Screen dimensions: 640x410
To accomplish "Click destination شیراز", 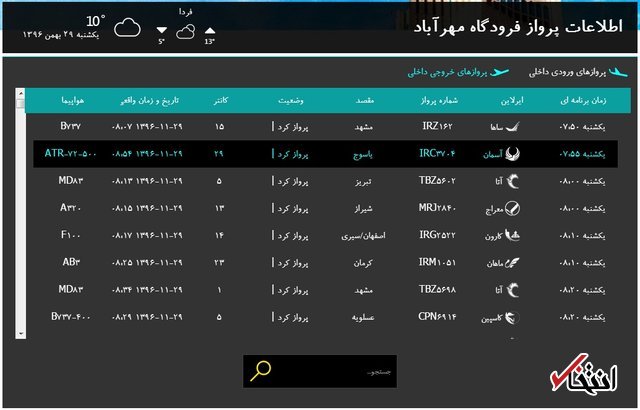I will [x=363, y=208].
